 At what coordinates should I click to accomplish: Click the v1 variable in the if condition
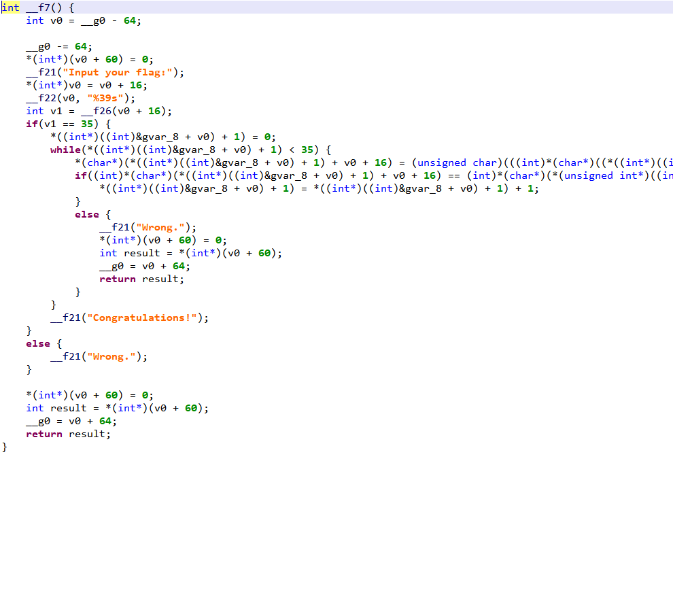click(50, 124)
